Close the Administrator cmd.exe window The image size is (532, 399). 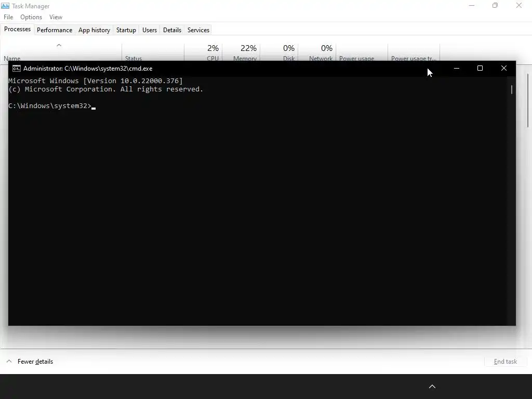tap(503, 68)
